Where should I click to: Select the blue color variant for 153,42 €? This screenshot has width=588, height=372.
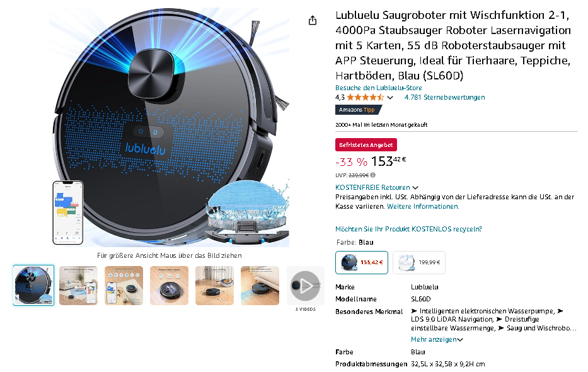click(362, 262)
